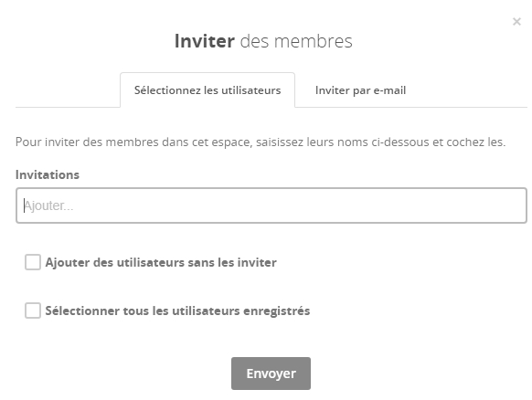Toggle selecting all registered users
This screenshot has height=400, width=532.
click(x=33, y=311)
